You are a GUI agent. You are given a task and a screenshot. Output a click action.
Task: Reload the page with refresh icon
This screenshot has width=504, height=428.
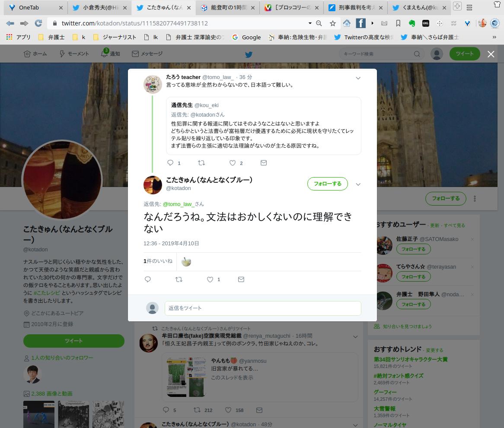pyautogui.click(x=38, y=23)
